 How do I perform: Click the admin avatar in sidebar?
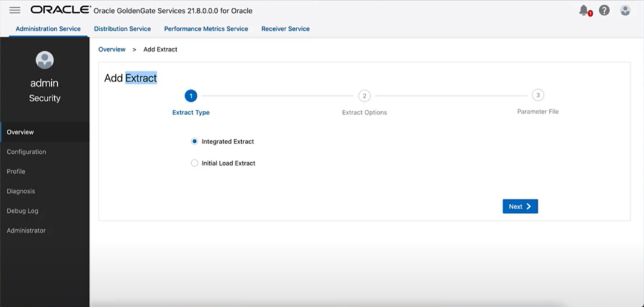45,60
